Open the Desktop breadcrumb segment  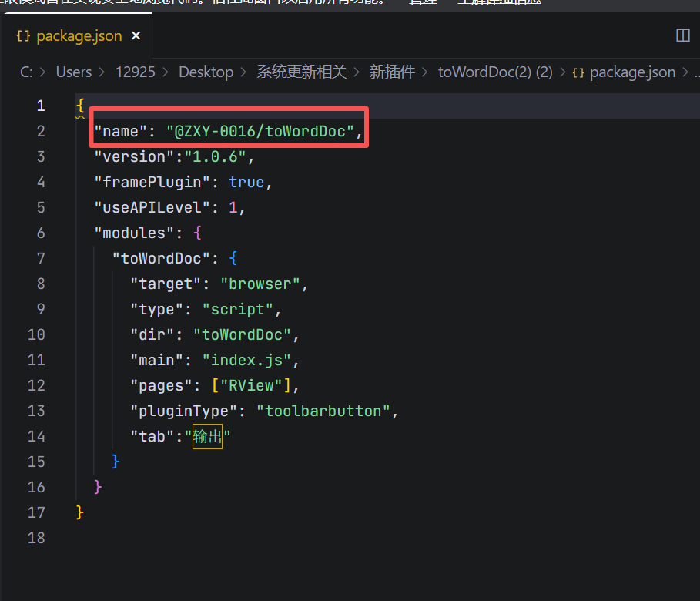coord(206,72)
